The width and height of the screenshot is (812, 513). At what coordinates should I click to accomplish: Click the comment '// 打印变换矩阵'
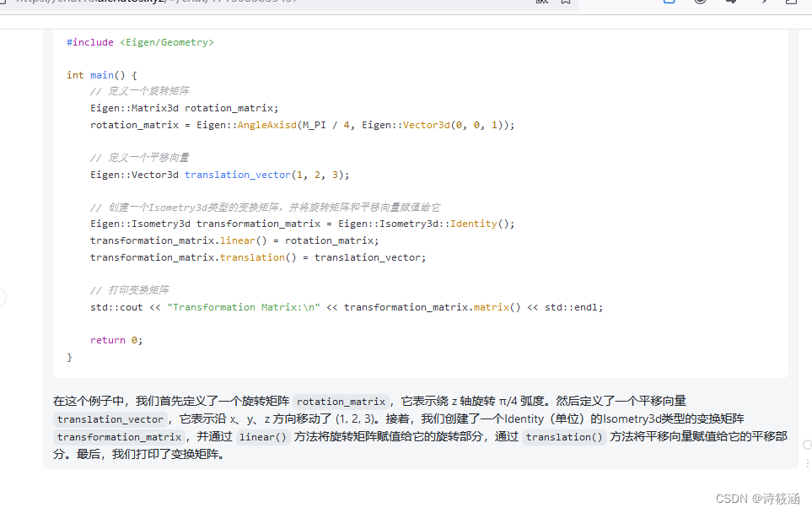pyautogui.click(x=130, y=290)
